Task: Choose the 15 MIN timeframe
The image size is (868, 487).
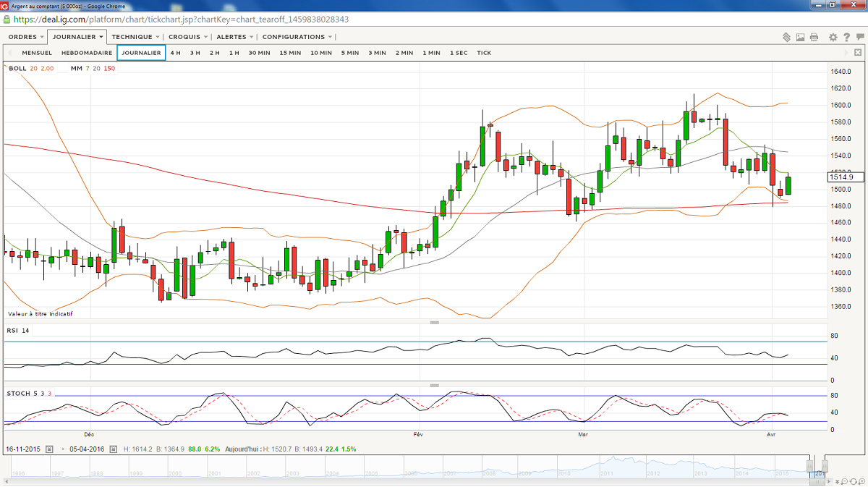Action: (290, 53)
